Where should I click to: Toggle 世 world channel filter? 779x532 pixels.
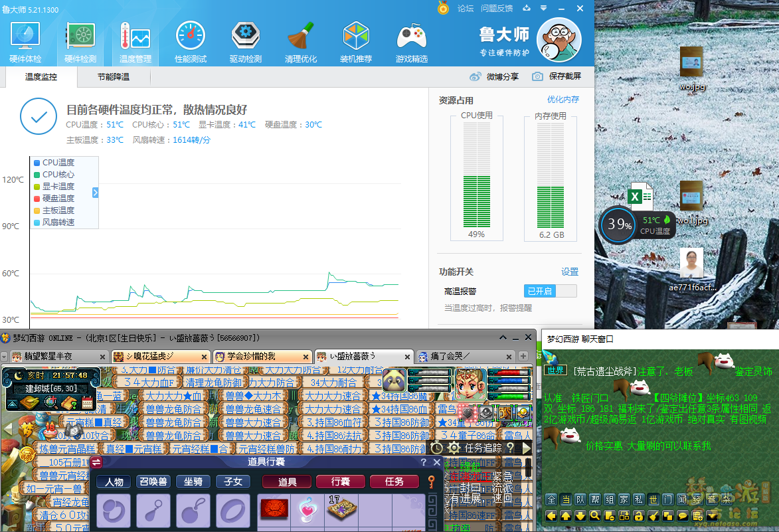653,499
